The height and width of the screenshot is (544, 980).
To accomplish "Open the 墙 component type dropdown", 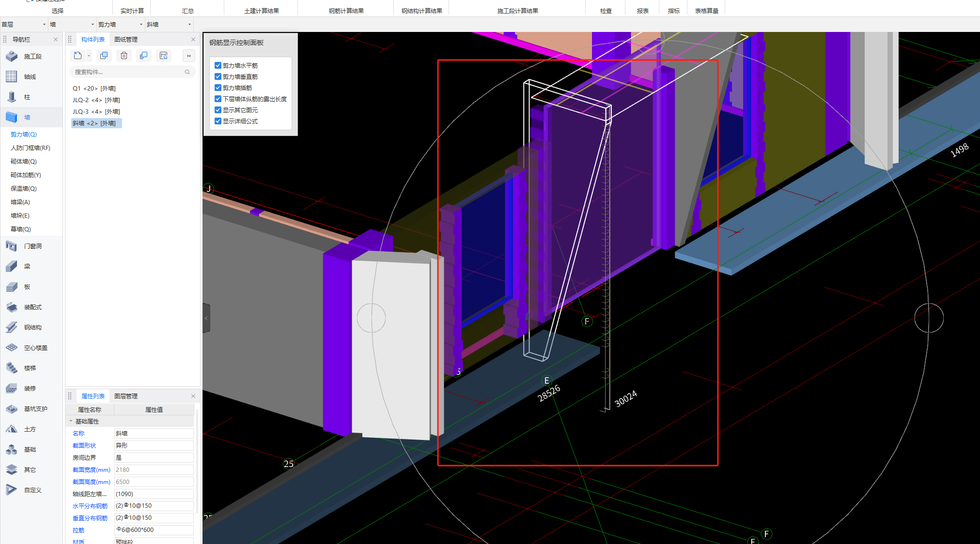I will tap(72, 24).
